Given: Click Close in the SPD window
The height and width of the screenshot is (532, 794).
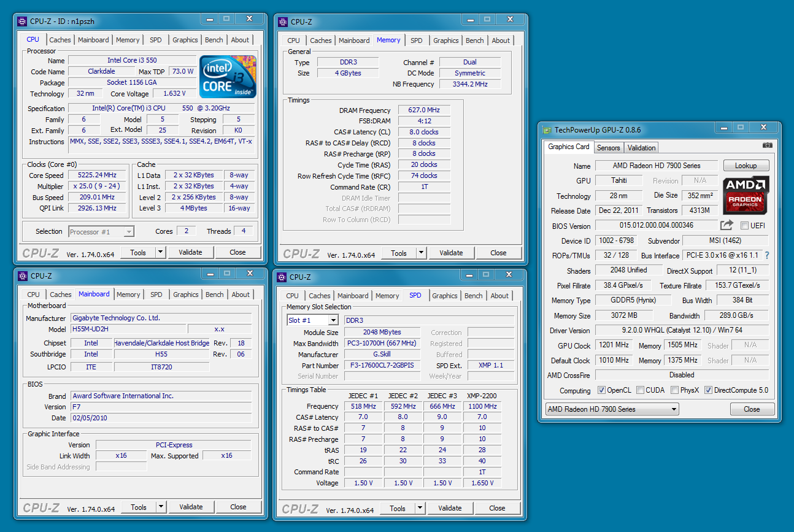Looking at the screenshot, I should point(497,508).
